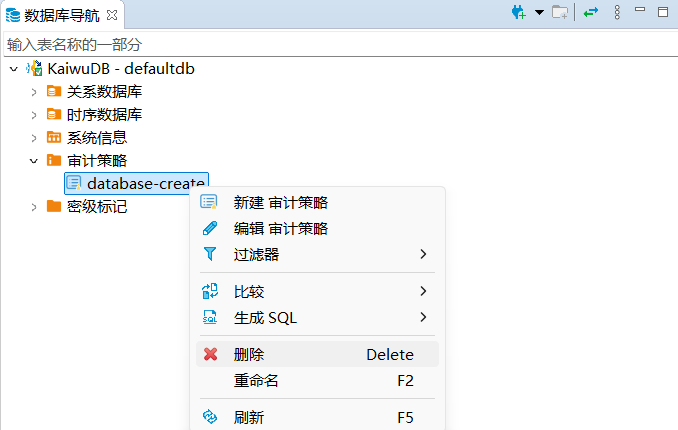Choose 新建 审计策略 from context menu
678x430 pixels.
pyautogui.click(x=280, y=203)
